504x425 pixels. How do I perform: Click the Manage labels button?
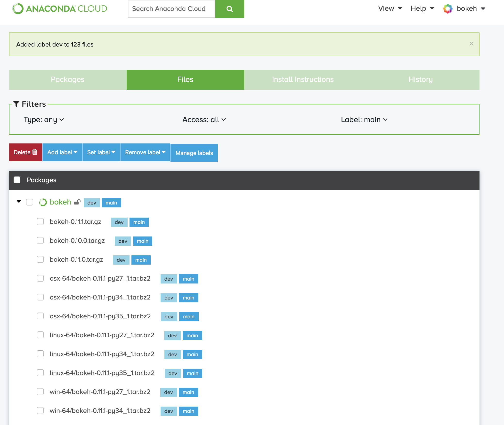(194, 153)
